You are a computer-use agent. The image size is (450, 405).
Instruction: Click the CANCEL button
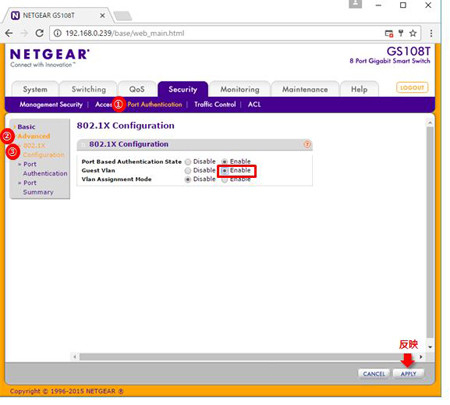[374, 374]
